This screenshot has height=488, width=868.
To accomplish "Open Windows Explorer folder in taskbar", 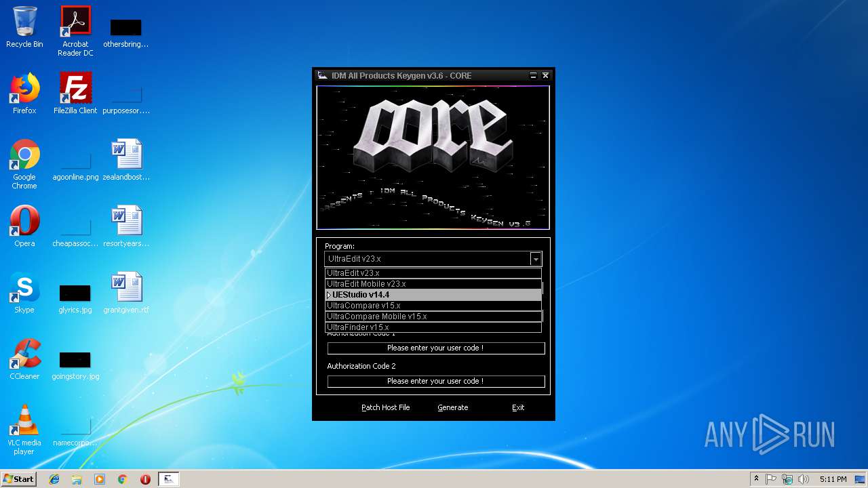I will pyautogui.click(x=77, y=479).
